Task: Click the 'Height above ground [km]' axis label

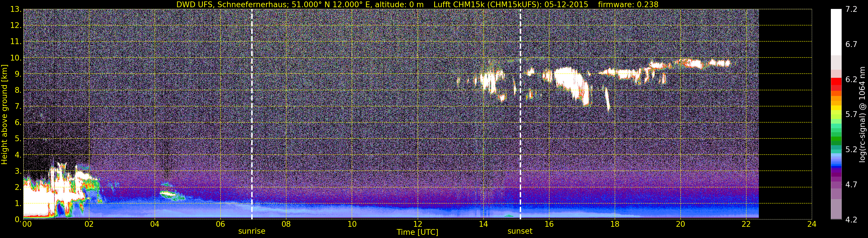Action: [4, 114]
